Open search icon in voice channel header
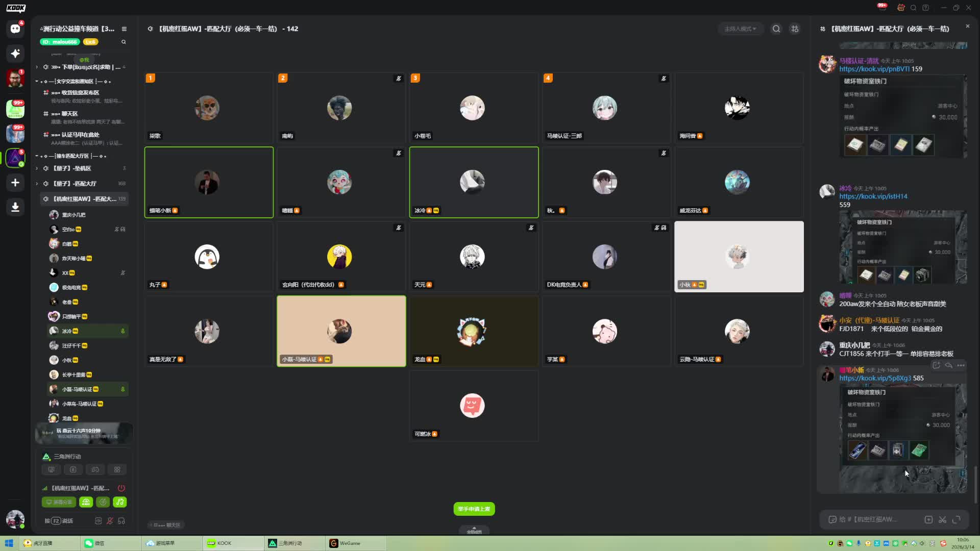The image size is (980, 551). (776, 29)
